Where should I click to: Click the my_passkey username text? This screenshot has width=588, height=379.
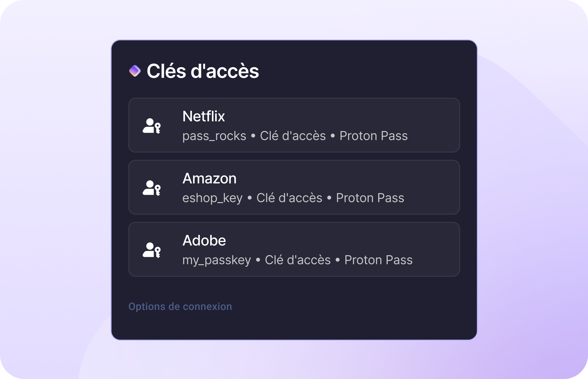pos(216,260)
